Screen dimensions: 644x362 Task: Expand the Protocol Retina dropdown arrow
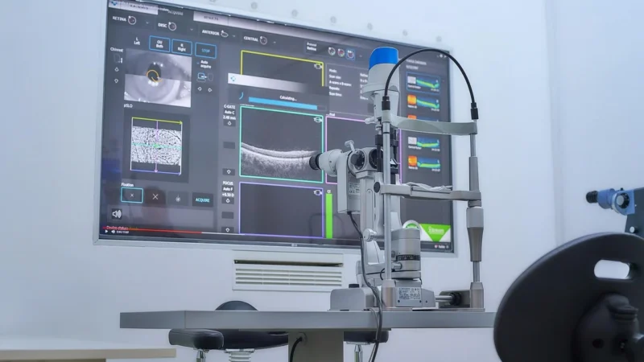(x=361, y=56)
